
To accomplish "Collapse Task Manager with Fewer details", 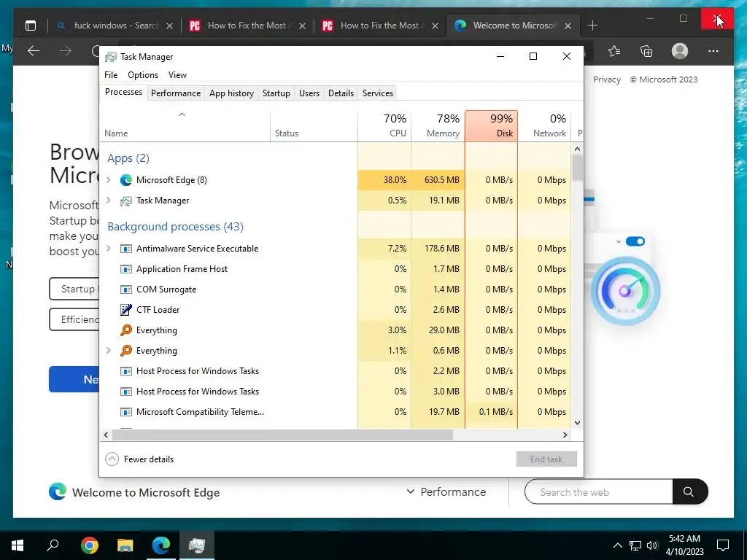I will [x=139, y=459].
